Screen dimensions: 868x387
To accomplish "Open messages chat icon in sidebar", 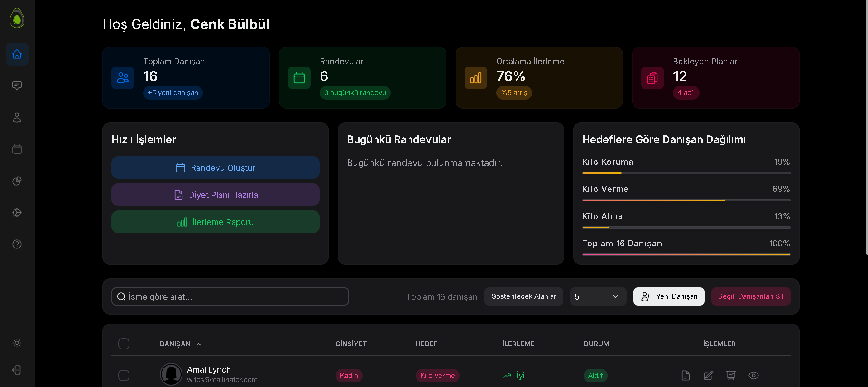I will [x=17, y=86].
